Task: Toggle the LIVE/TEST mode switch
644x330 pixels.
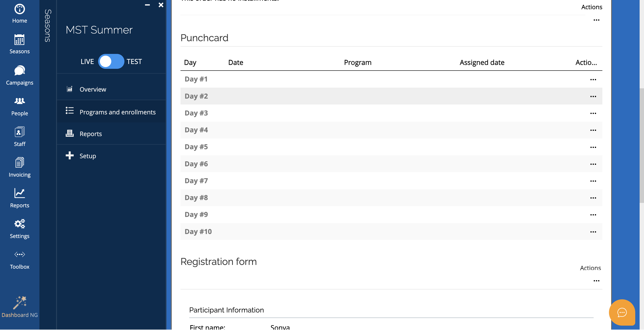Action: click(x=111, y=62)
